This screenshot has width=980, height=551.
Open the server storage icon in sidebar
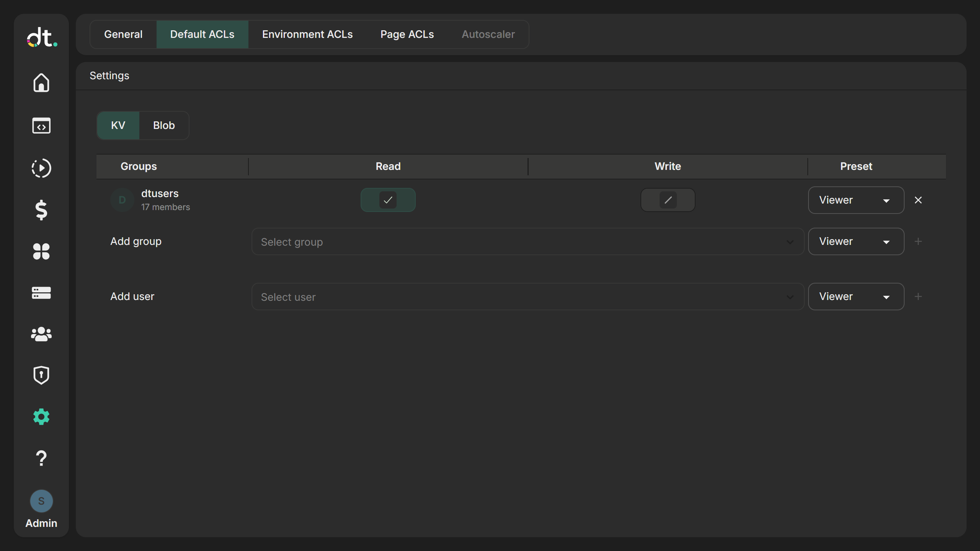pyautogui.click(x=41, y=293)
